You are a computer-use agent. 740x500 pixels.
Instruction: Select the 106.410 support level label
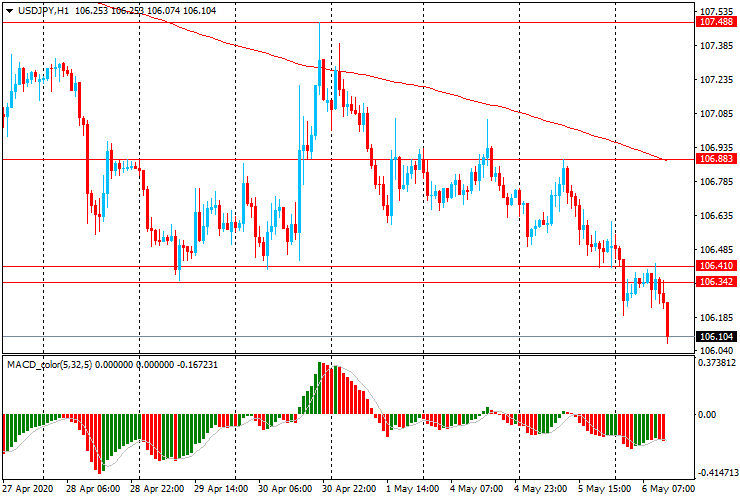click(716, 265)
